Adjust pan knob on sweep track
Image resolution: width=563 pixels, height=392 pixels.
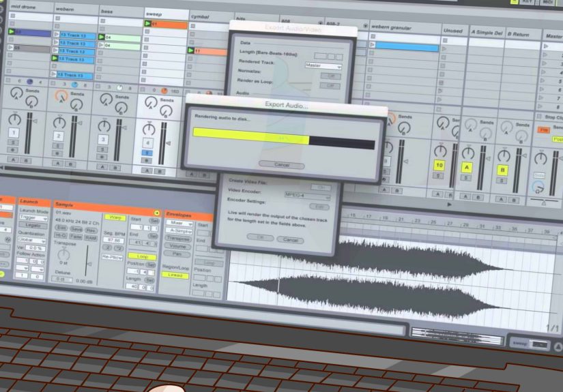click(x=149, y=128)
